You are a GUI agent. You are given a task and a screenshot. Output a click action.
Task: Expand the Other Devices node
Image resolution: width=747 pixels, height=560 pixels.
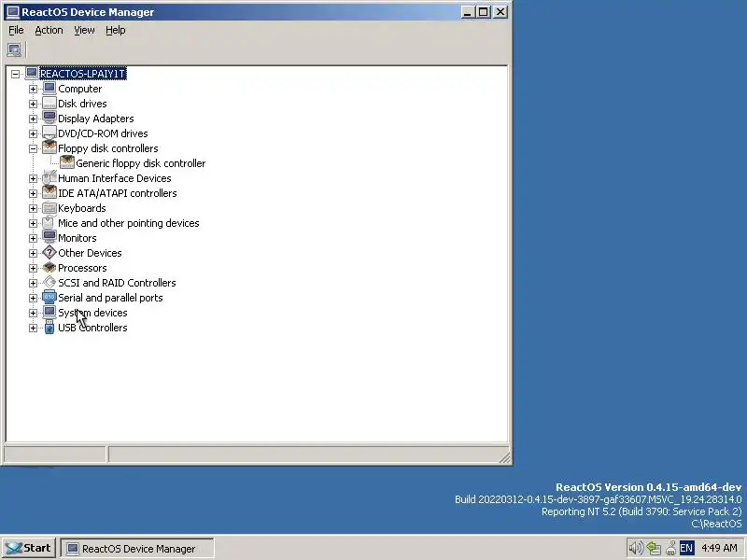click(x=33, y=253)
